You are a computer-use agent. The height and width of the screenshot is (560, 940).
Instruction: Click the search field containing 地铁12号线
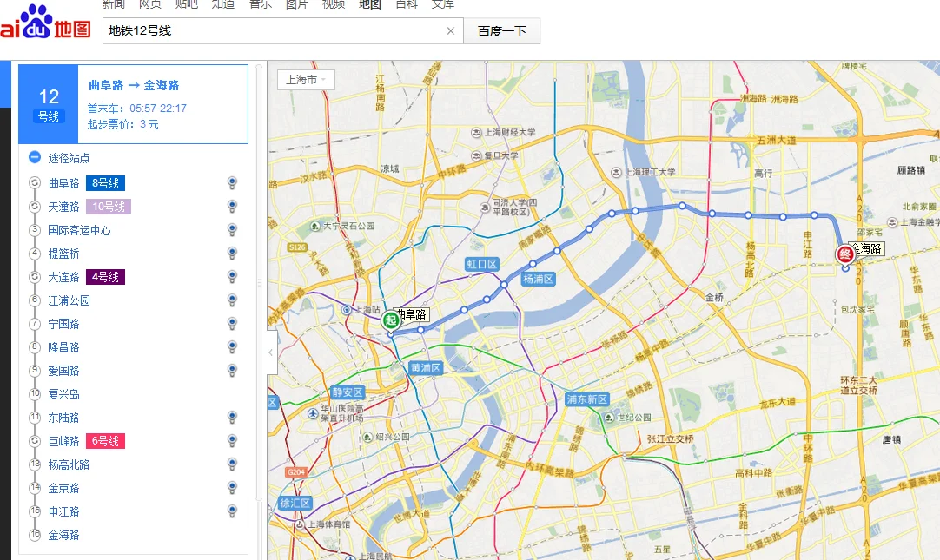[x=274, y=31]
